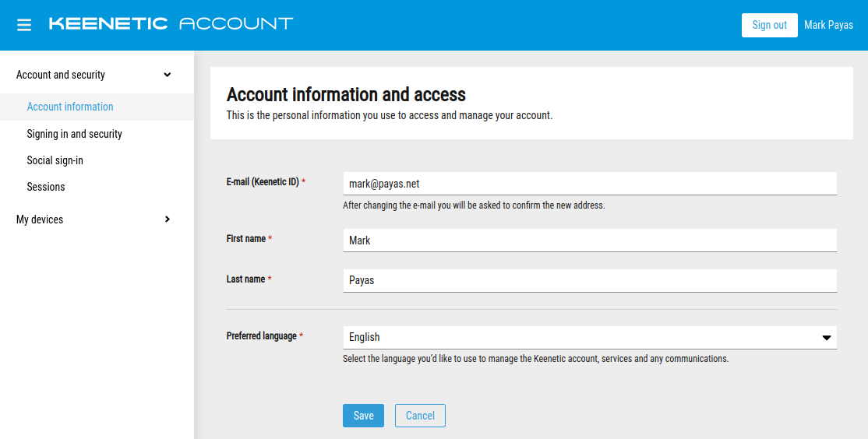Viewport: 868px width, 439px height.
Task: Click the Account information and access heading
Action: [346, 95]
